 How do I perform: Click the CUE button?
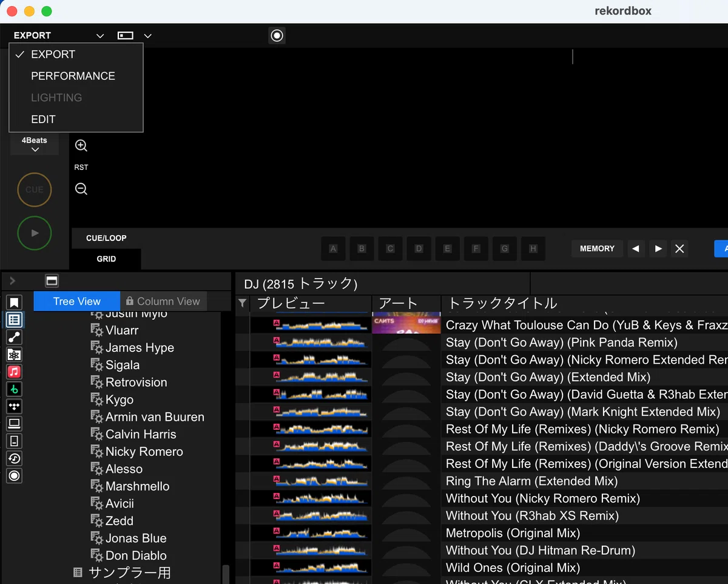(x=35, y=189)
